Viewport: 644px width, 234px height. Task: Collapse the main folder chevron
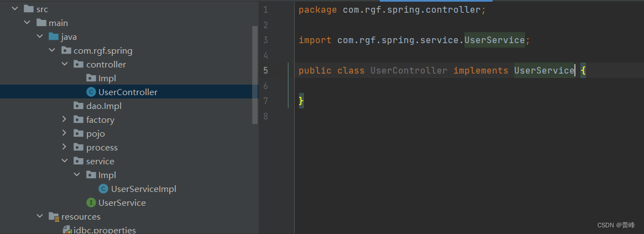(x=28, y=23)
